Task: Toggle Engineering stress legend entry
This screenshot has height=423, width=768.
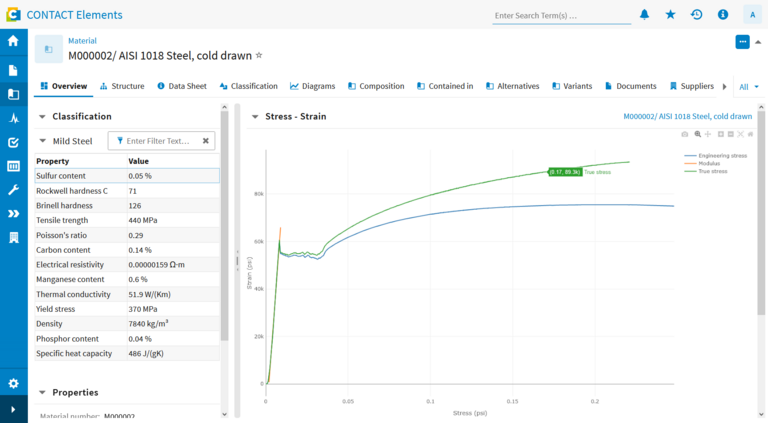Action: pos(716,156)
